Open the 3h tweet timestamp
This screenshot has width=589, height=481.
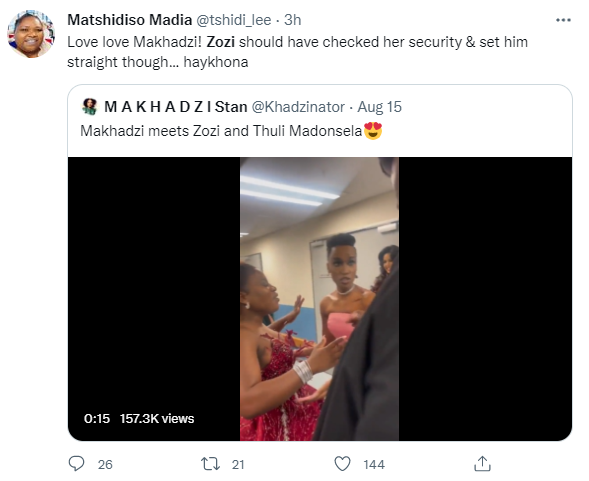coord(293,20)
